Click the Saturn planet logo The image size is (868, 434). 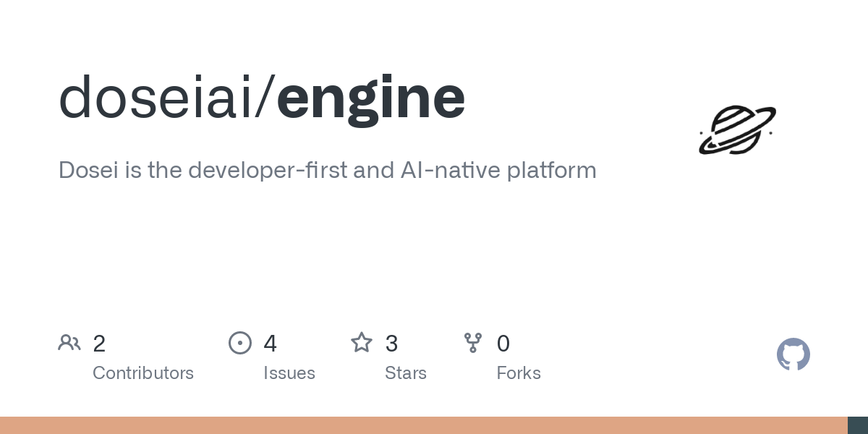coord(737,130)
